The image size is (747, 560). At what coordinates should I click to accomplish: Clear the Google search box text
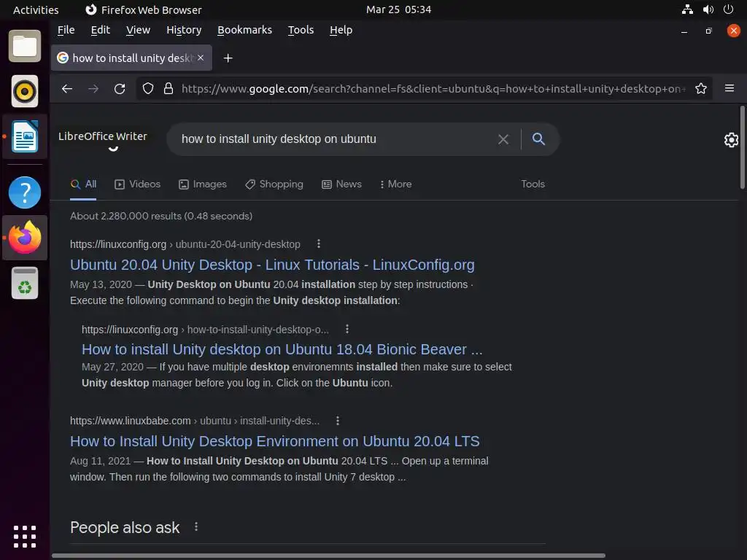[x=503, y=139]
